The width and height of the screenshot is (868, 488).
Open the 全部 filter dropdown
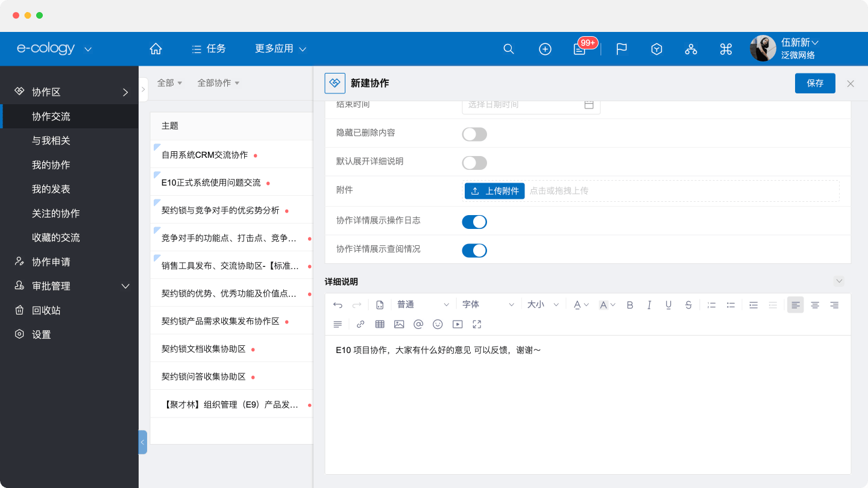(x=169, y=83)
